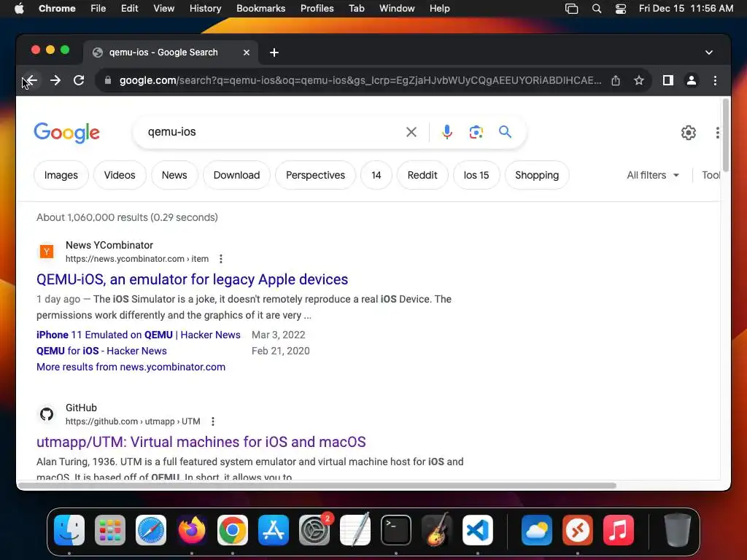The image size is (747, 560).
Task: Open More results from news.ycombinator.com
Action: (x=131, y=367)
